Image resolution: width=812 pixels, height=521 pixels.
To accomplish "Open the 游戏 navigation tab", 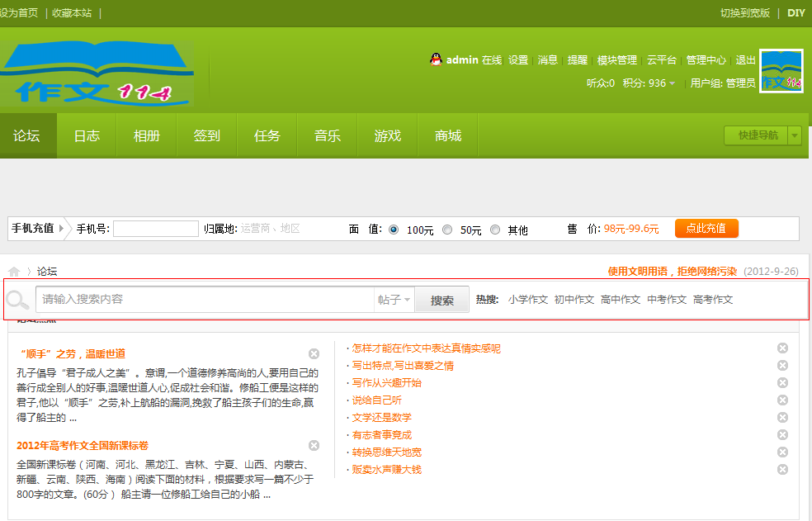I will click(387, 135).
